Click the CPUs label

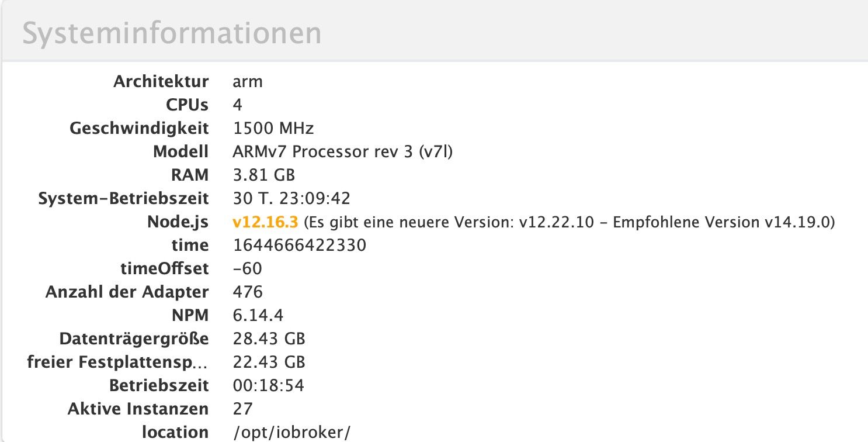(187, 105)
